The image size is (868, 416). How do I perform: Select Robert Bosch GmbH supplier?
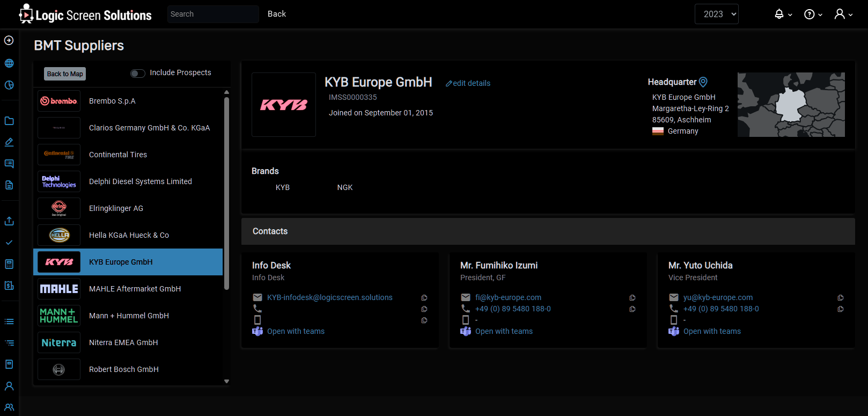click(128, 369)
